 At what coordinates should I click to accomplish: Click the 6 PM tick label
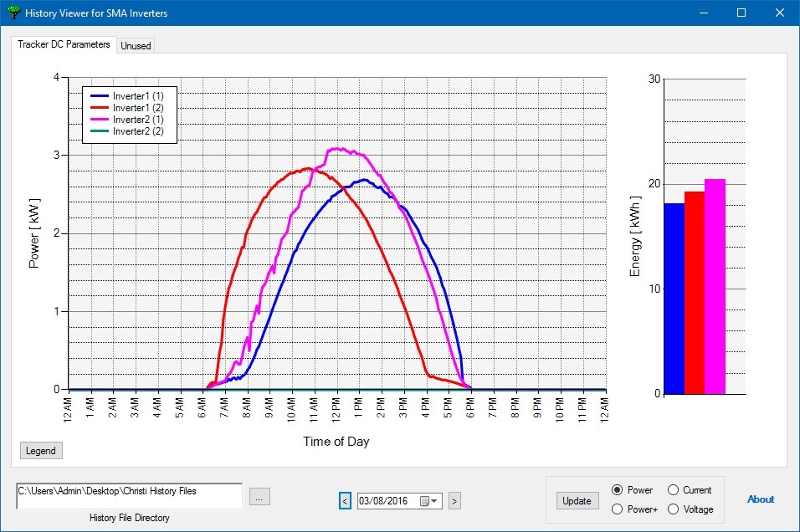pos(470,408)
